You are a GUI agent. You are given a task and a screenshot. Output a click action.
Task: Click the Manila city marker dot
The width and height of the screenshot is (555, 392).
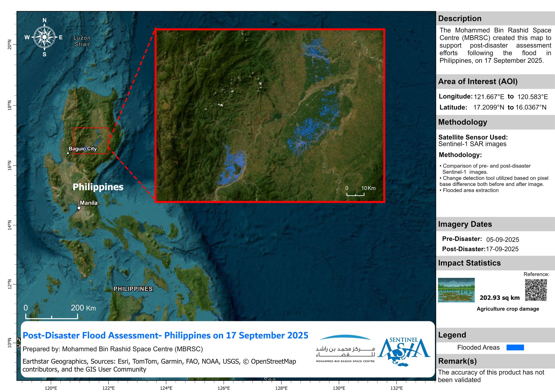click(x=79, y=208)
